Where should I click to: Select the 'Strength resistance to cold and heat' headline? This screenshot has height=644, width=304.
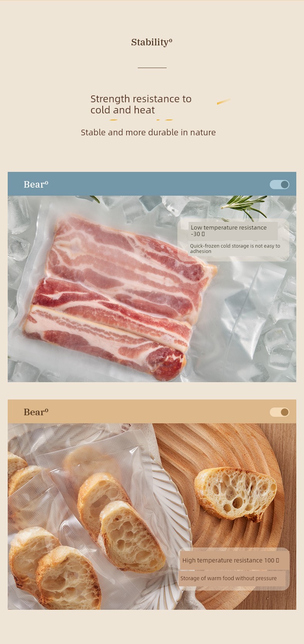click(141, 104)
